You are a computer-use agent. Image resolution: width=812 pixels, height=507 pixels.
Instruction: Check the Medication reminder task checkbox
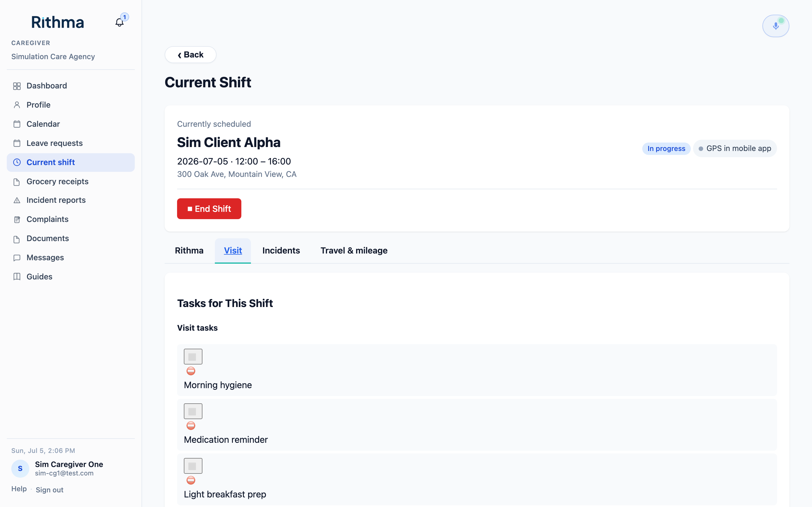coord(193,411)
